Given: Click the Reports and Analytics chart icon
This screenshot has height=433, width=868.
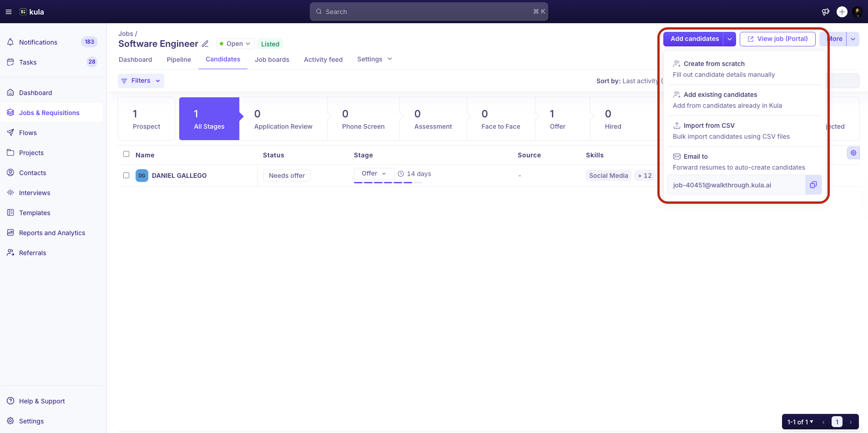Looking at the screenshot, I should point(10,232).
